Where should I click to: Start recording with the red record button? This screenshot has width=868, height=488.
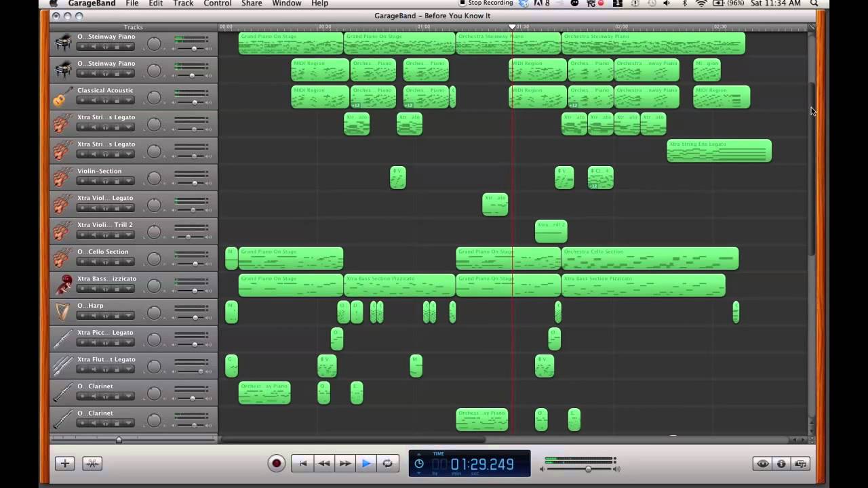coord(276,464)
